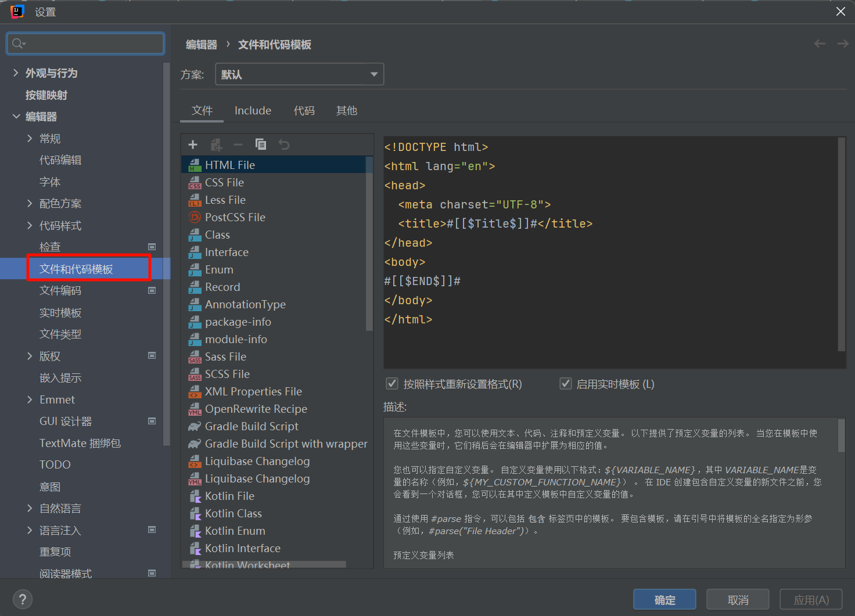This screenshot has width=855, height=616.
Task: Select the Record template
Action: point(222,287)
